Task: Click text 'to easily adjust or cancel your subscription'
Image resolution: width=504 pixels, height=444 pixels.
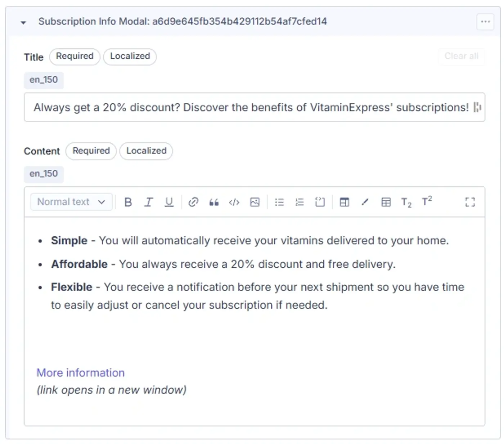Action: pyautogui.click(x=162, y=305)
